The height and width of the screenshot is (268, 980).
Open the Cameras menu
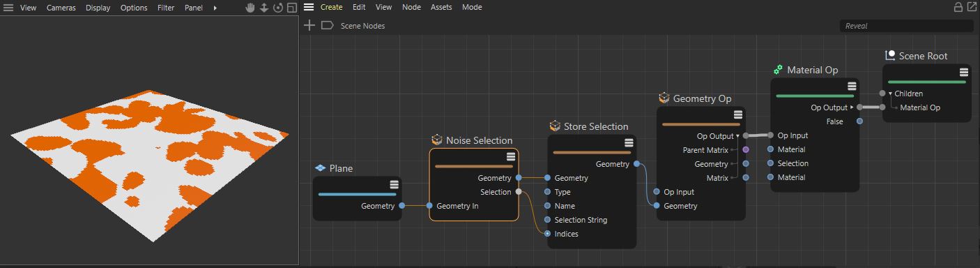click(x=61, y=8)
